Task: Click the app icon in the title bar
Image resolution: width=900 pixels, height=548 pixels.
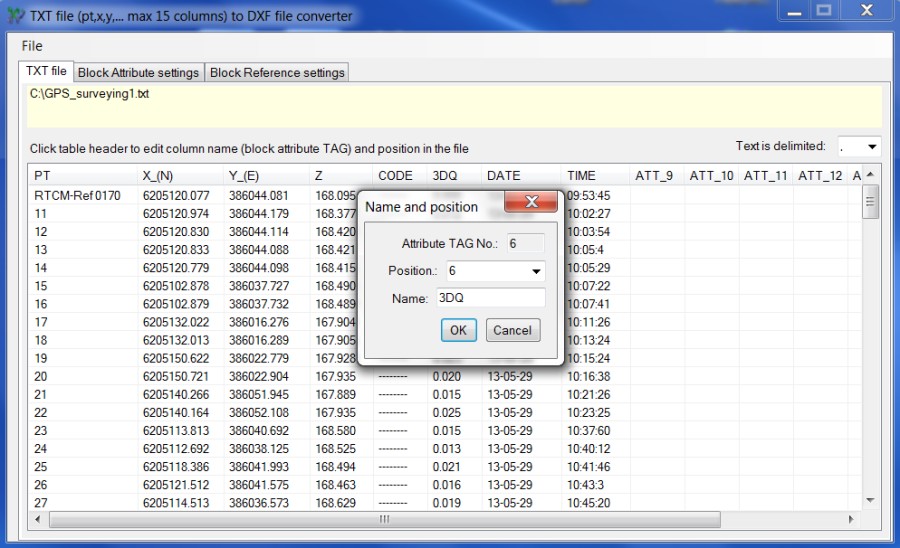Action: pos(14,15)
